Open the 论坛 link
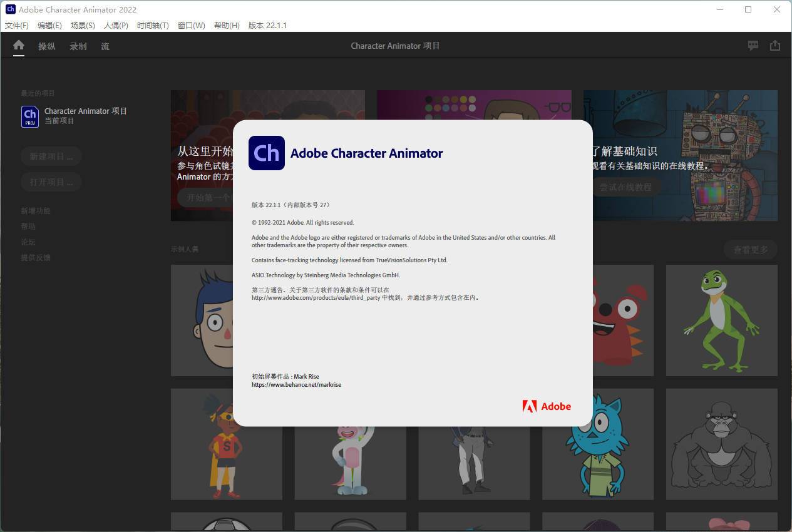Viewport: 792px width, 532px height. click(28, 242)
